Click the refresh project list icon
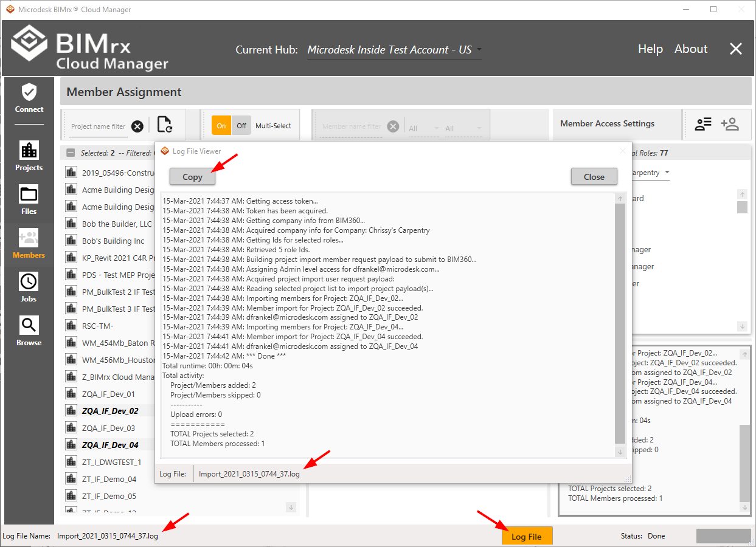Viewport: 756px width, 547px height. tap(164, 125)
